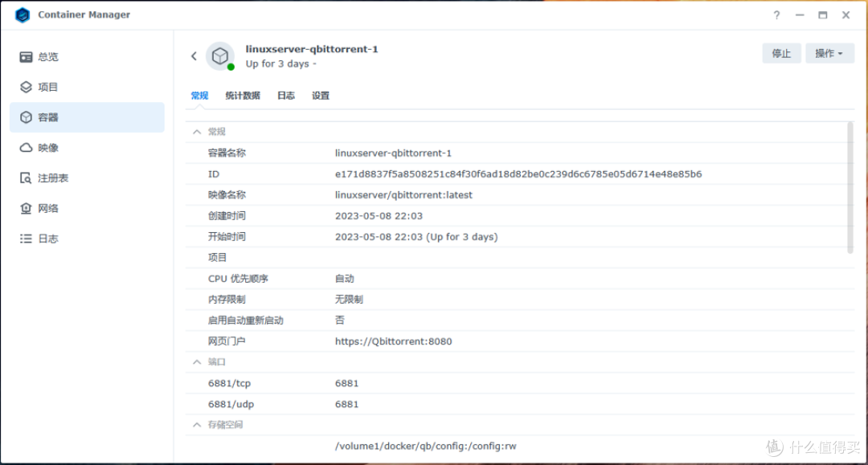Click the container cube icon beside linuxserver-qbittorrent-1
Screen dimensions: 868x465
[220, 56]
